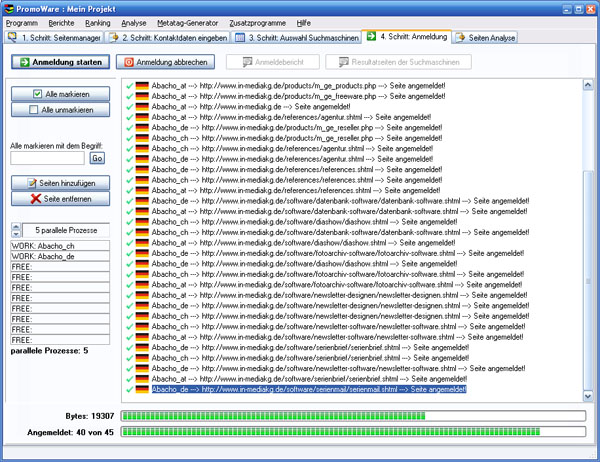Screen dimensions: 600x462
Task: Click results list scroll up arrow
Action: (x=588, y=85)
